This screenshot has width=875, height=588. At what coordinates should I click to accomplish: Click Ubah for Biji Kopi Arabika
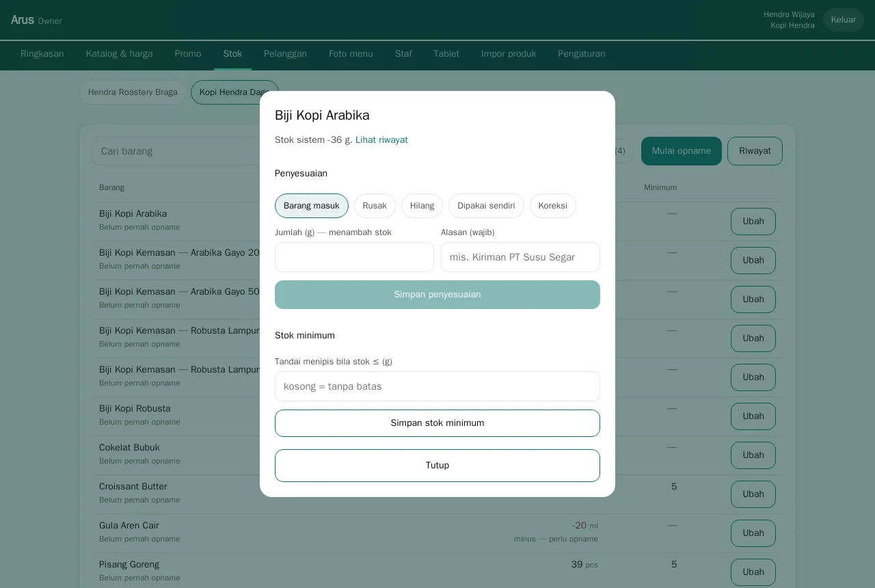point(753,222)
